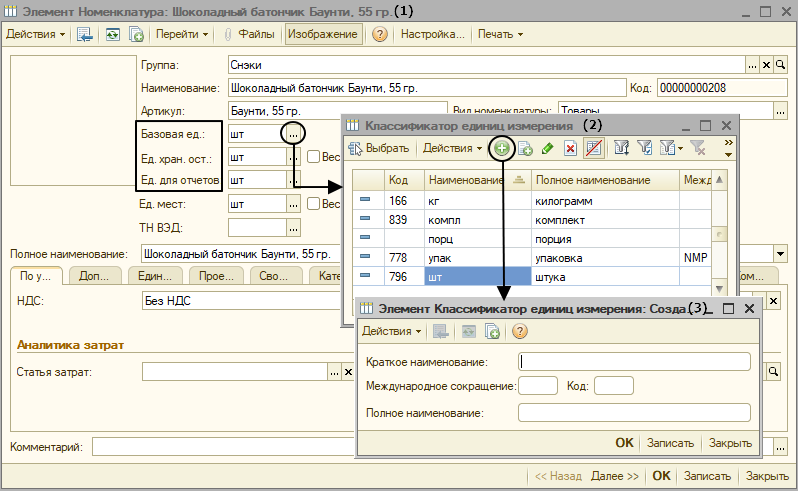Switch to По у... tab
798x491 pixels.
[x=36, y=276]
